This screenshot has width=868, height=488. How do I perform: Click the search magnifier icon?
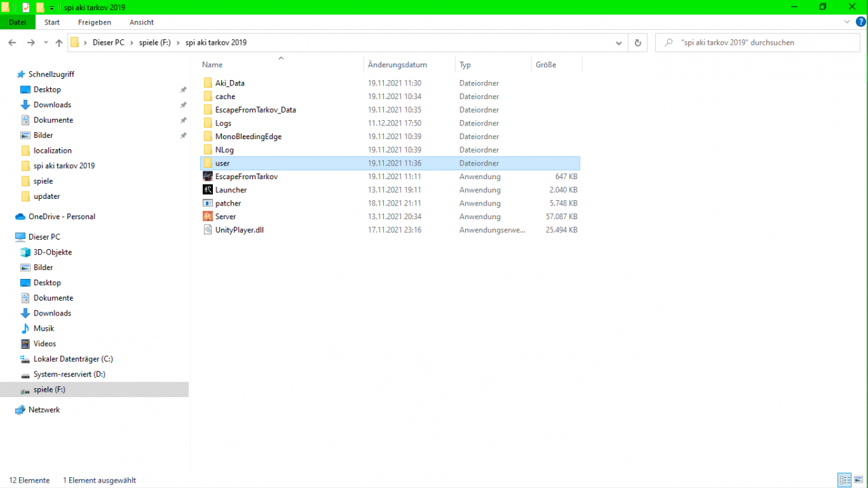[668, 42]
